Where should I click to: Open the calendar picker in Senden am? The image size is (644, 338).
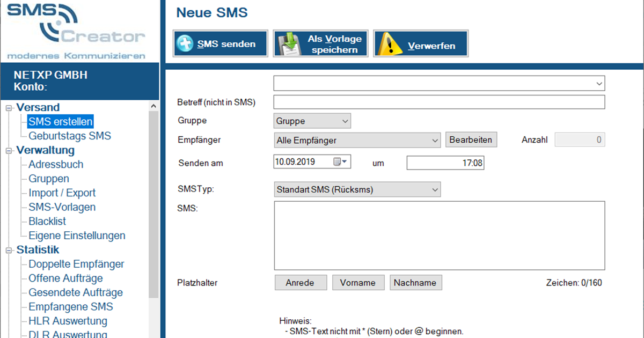(x=341, y=161)
